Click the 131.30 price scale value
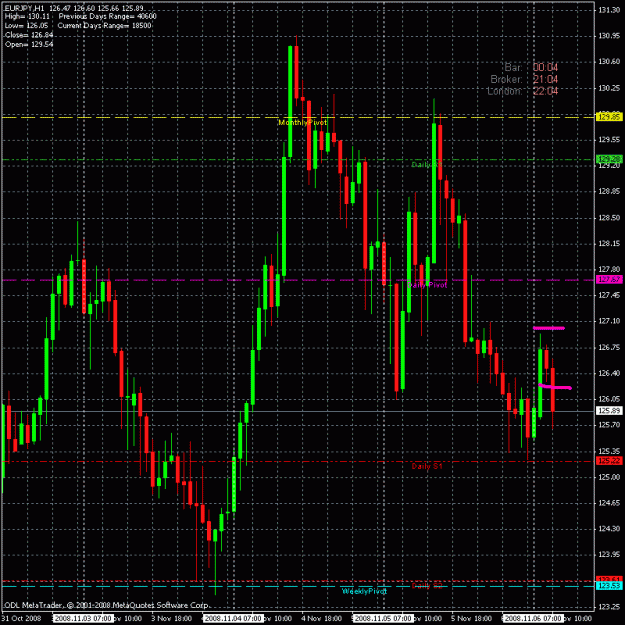This screenshot has height=625, width=625. point(609,10)
